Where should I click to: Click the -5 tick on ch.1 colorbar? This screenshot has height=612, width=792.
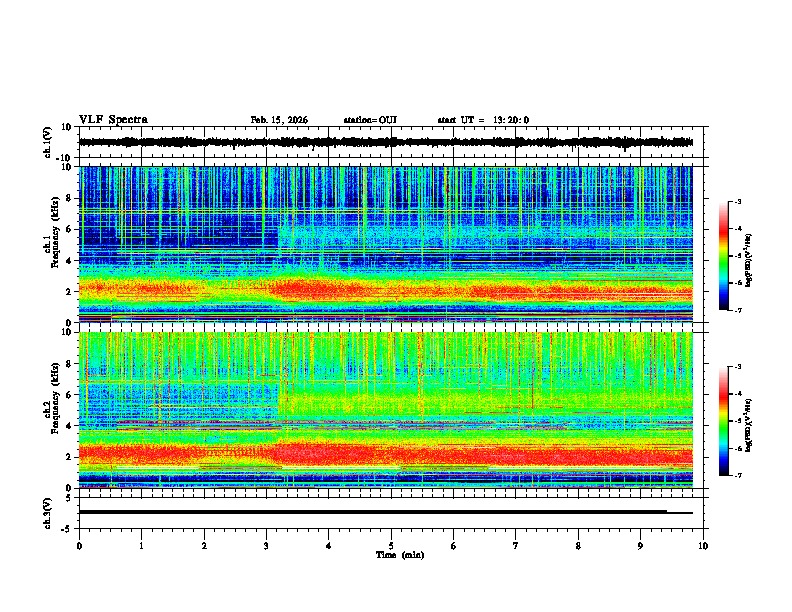[737, 256]
